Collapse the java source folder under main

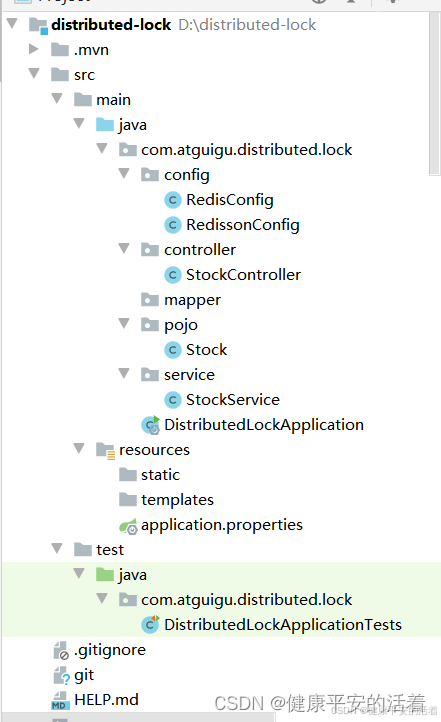click(79, 123)
